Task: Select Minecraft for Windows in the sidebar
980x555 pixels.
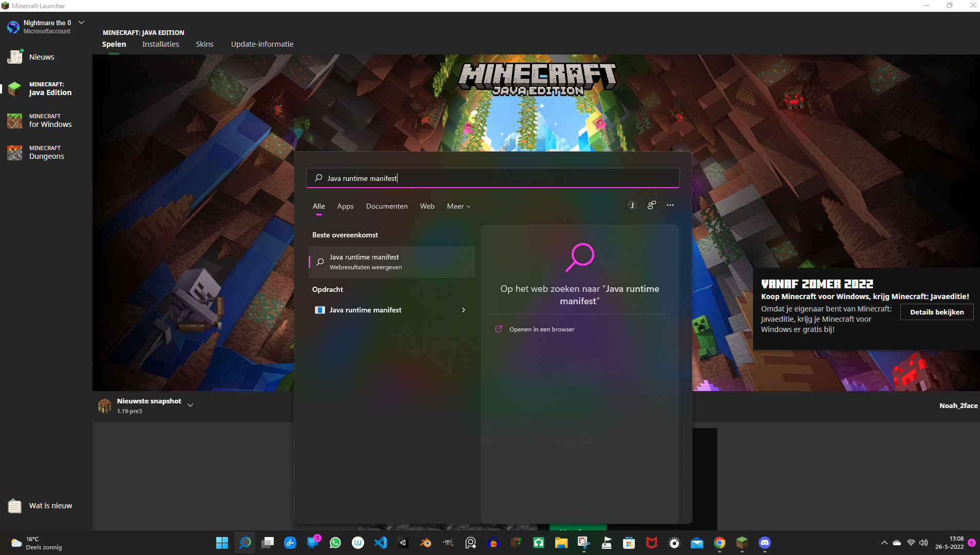Action: 40,121
